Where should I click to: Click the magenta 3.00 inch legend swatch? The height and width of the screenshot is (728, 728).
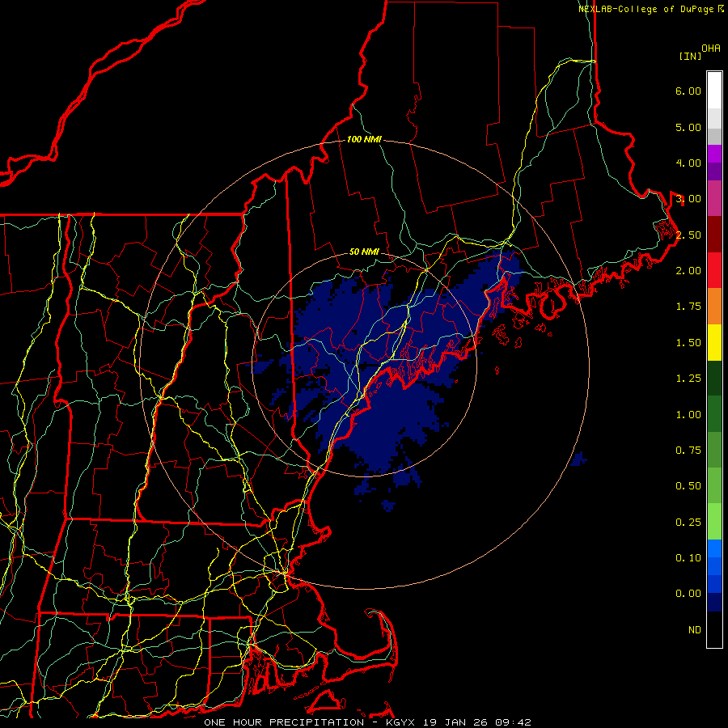point(714,198)
